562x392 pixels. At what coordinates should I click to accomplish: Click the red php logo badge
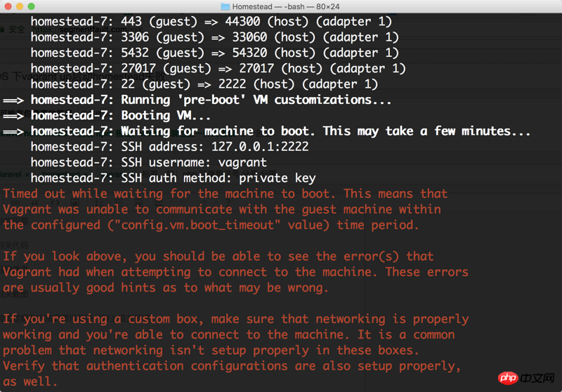pos(506,379)
